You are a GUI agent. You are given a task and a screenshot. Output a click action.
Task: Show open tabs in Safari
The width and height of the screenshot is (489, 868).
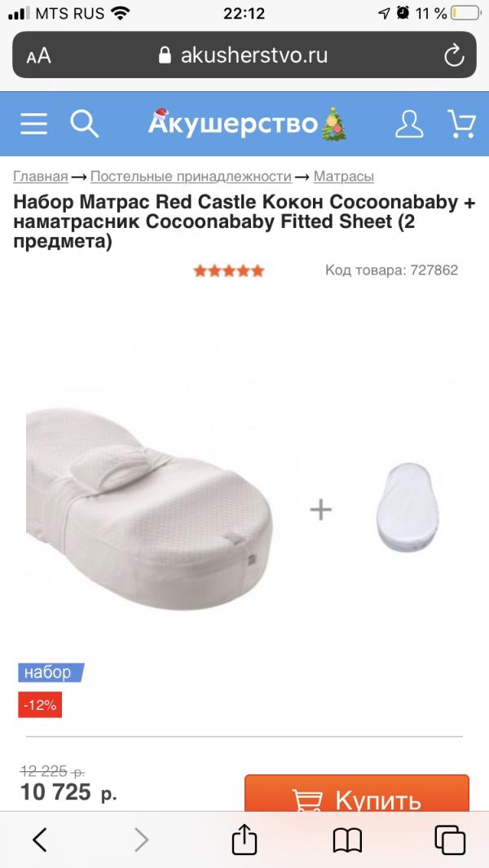[x=450, y=840]
